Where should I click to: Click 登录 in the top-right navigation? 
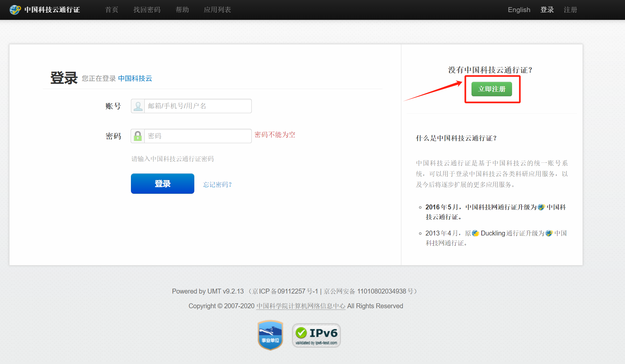(547, 10)
